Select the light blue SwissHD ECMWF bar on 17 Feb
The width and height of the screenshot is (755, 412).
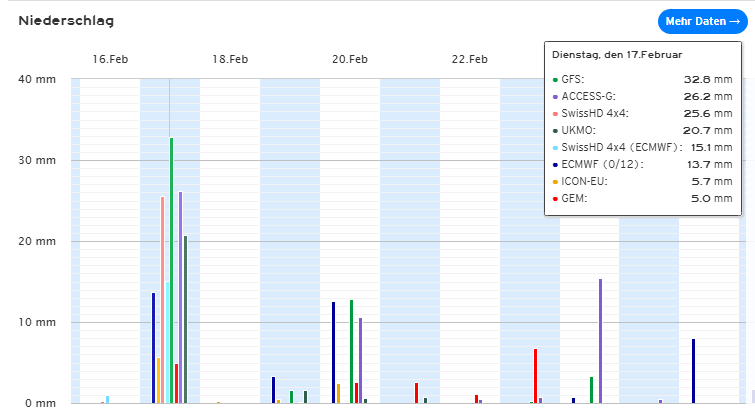(x=168, y=342)
